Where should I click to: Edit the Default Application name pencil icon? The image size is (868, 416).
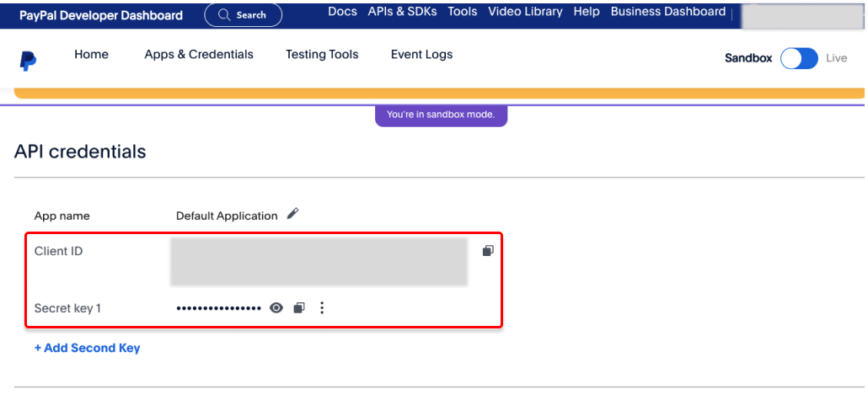tap(292, 214)
